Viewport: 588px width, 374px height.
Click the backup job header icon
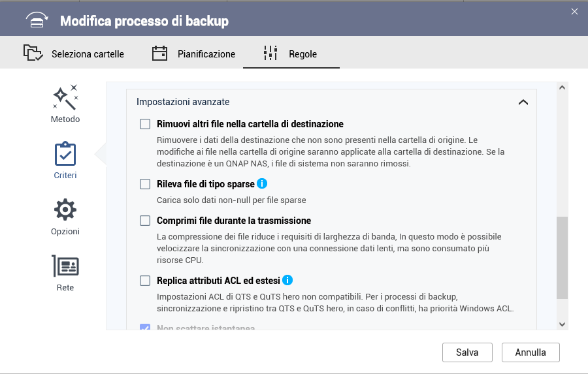pyautogui.click(x=37, y=21)
